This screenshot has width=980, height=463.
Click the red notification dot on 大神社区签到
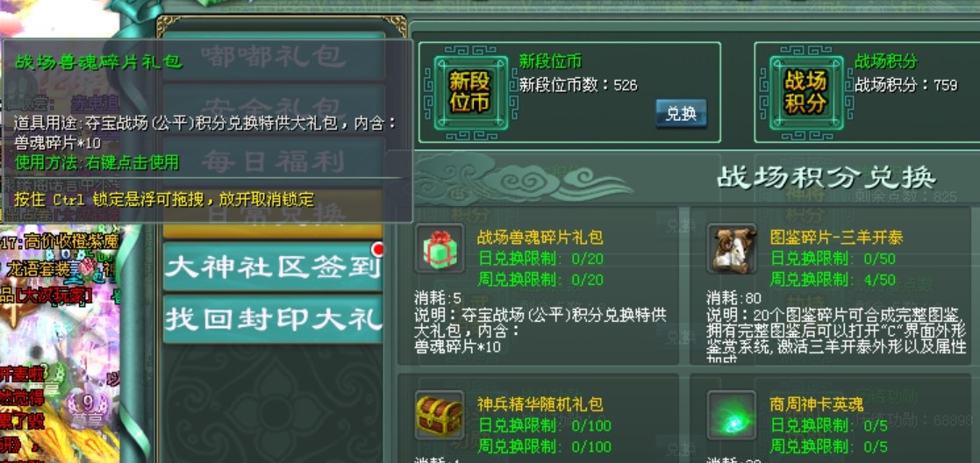(x=377, y=250)
